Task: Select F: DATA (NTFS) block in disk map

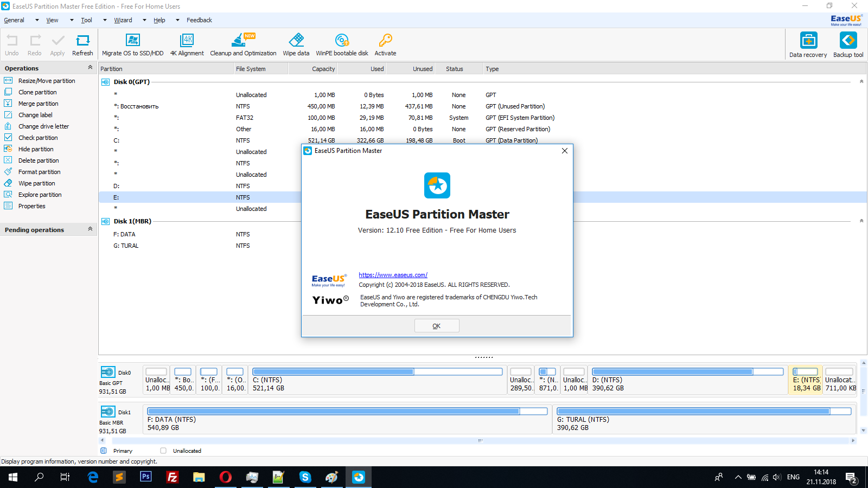Action: click(347, 419)
